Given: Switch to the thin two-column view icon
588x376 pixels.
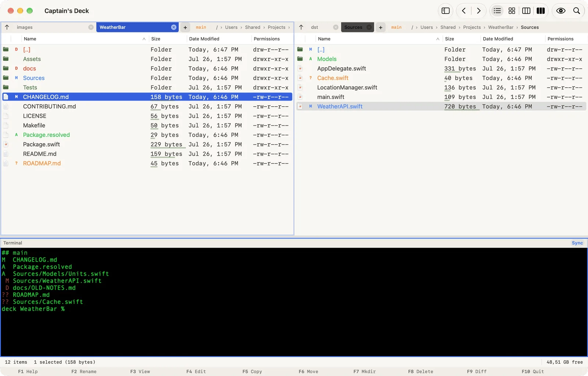Looking at the screenshot, I should [526, 11].
